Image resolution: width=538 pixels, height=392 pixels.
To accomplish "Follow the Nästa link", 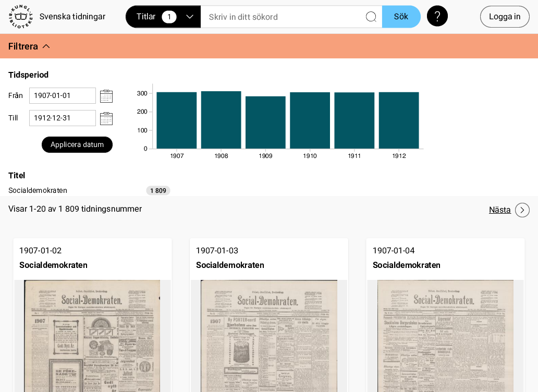I will click(x=499, y=210).
